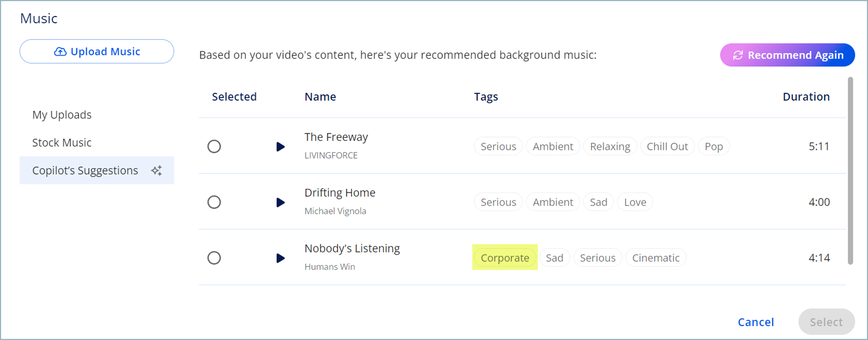Open Copilot's Suggestions section
The width and height of the screenshot is (868, 340).
[97, 170]
